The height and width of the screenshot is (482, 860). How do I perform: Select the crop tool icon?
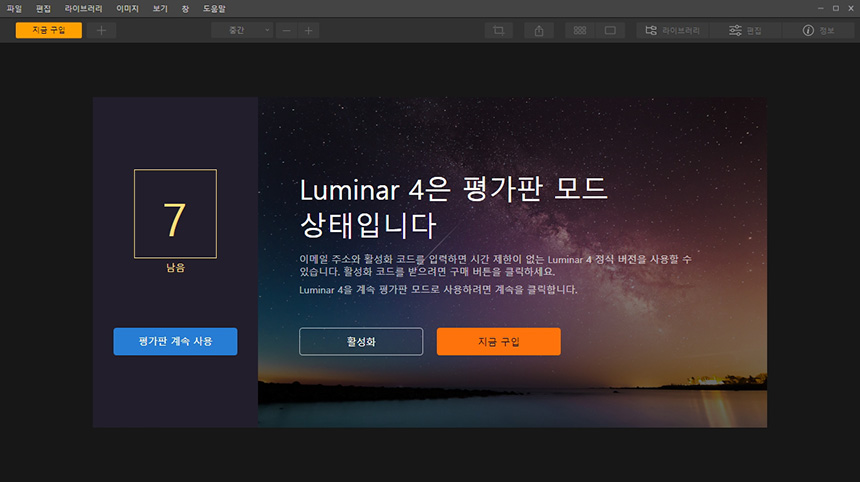pos(499,31)
